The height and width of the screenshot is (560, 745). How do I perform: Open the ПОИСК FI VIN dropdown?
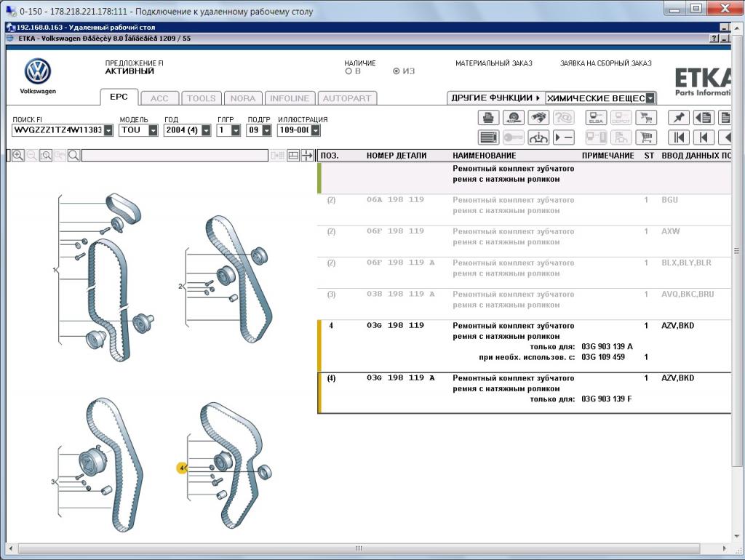(108, 130)
